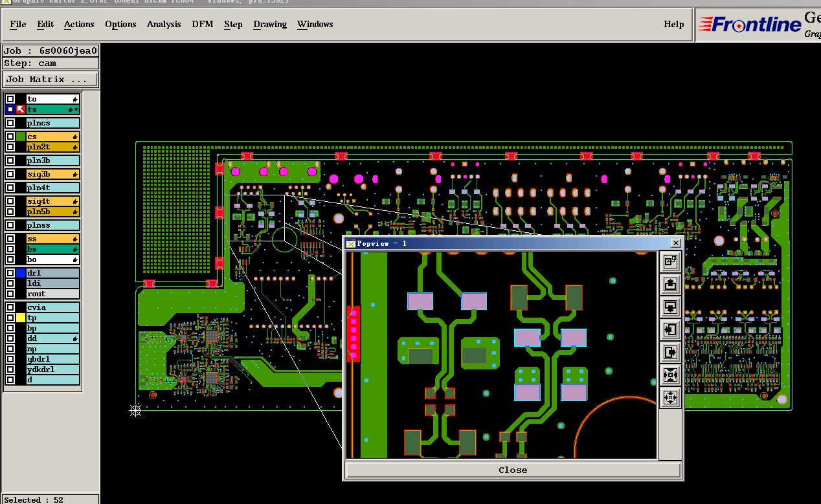The height and width of the screenshot is (504, 821).
Task: Select the ydkdrl layer name
Action: point(53,369)
